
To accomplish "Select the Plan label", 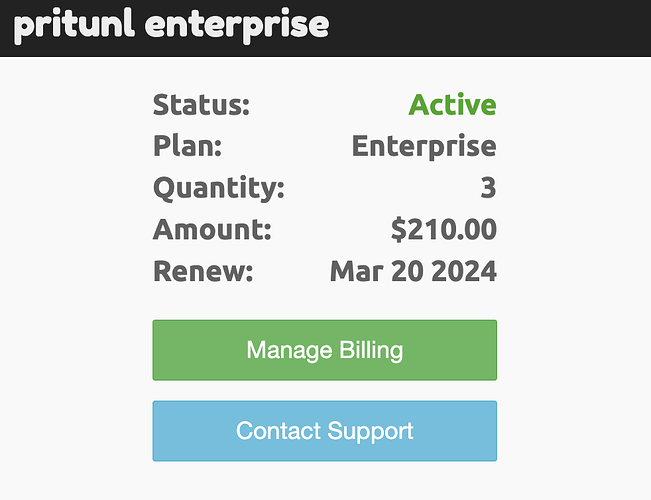I will pos(187,146).
